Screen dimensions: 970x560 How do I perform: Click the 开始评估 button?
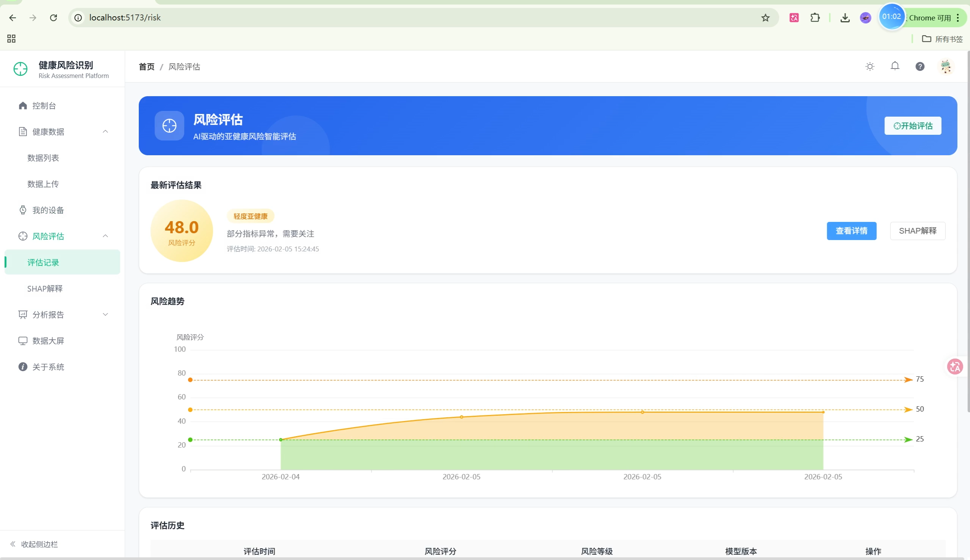pyautogui.click(x=913, y=126)
